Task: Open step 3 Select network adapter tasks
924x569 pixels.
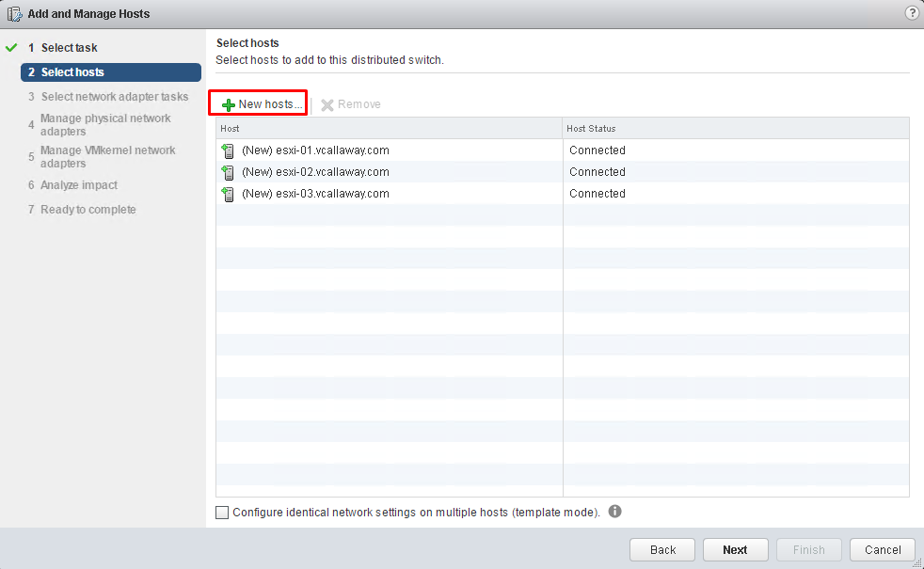Action: [108, 97]
